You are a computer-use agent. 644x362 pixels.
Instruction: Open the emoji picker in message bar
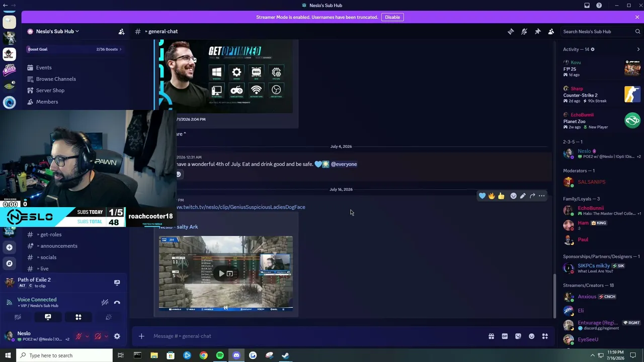[x=532, y=336]
